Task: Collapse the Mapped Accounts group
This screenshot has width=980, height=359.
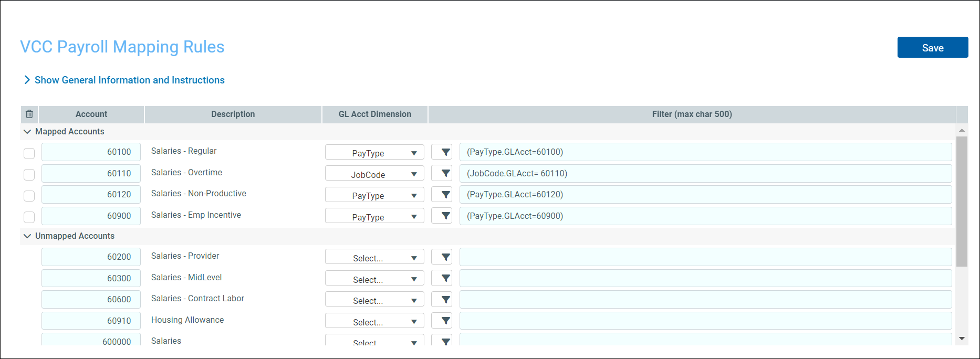Action: (27, 132)
